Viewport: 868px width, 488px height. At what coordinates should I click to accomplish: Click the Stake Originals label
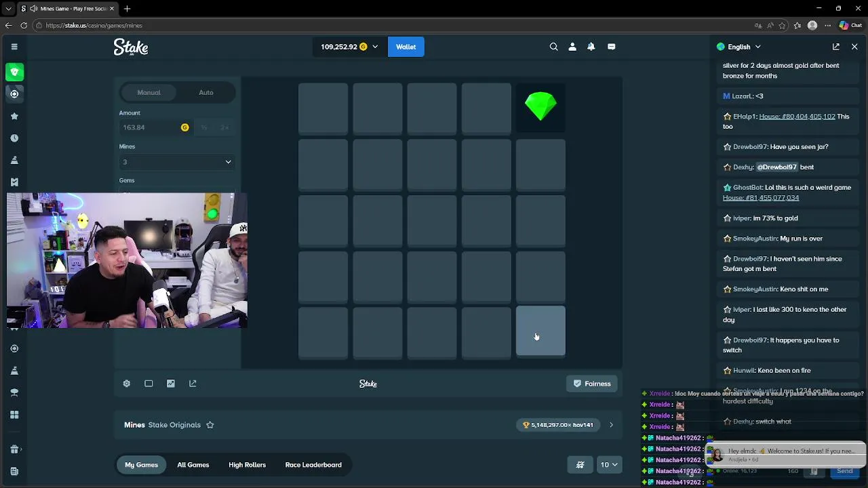click(x=174, y=425)
